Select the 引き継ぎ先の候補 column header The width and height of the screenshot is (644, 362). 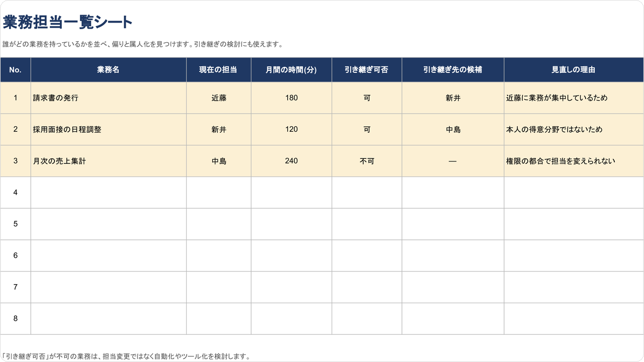tap(453, 70)
